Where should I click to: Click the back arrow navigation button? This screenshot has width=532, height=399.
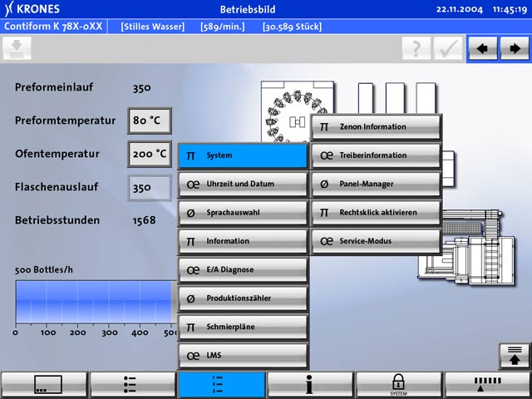[x=482, y=48]
